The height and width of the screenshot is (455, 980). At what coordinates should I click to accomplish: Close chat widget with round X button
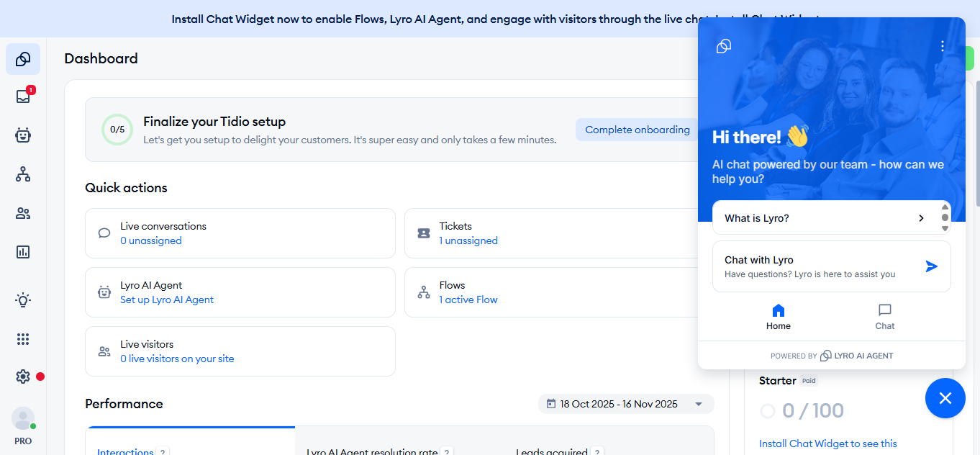pos(945,398)
